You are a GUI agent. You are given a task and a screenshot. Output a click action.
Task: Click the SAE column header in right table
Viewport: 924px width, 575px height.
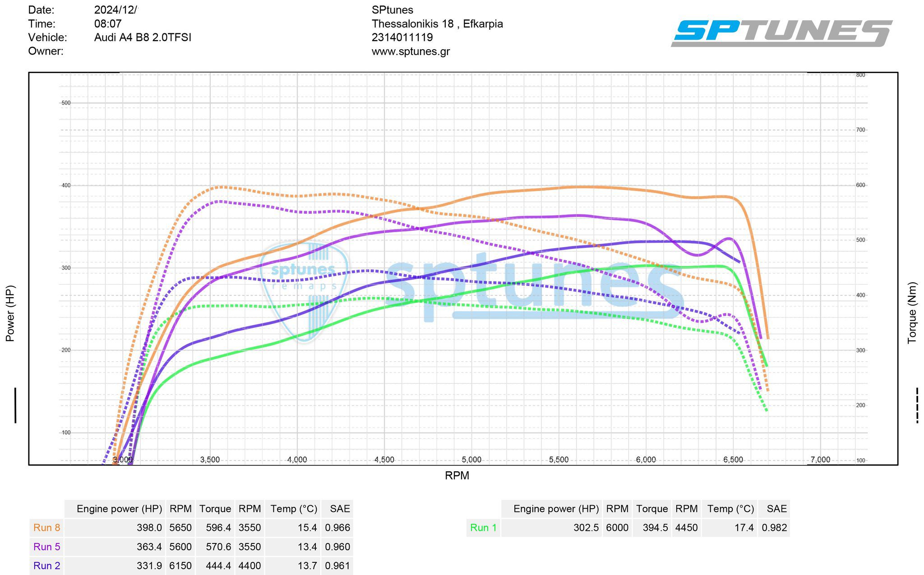[776, 509]
